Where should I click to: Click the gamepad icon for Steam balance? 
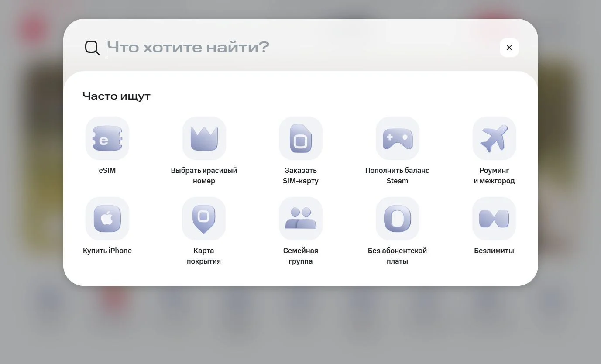click(398, 138)
